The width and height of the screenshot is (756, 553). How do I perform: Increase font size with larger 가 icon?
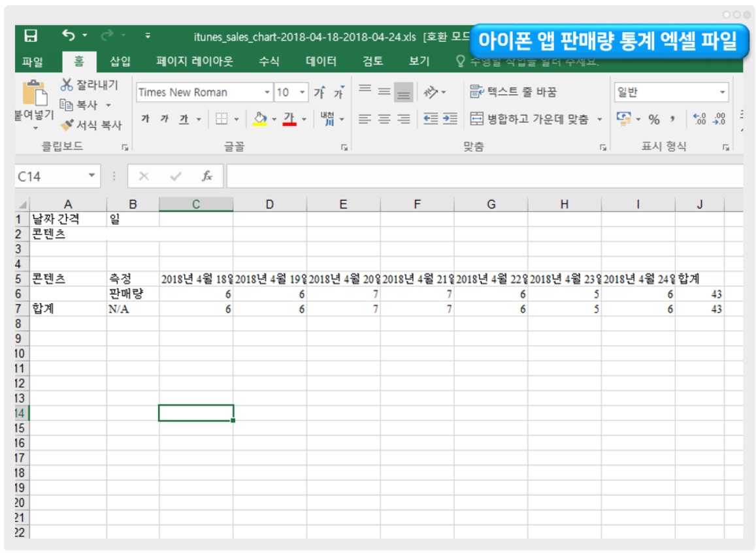click(320, 92)
